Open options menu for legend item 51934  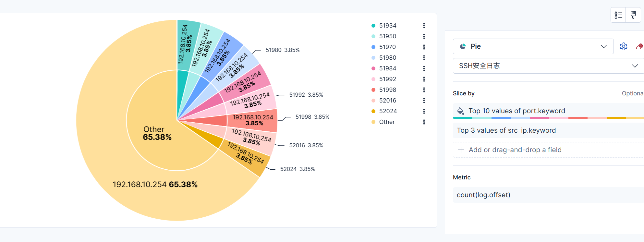tap(424, 26)
